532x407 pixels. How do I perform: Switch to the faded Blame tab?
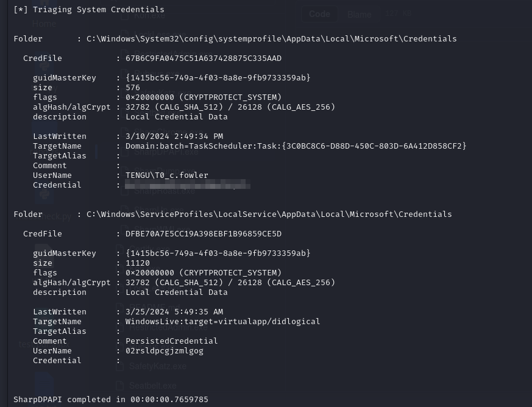[360, 15]
